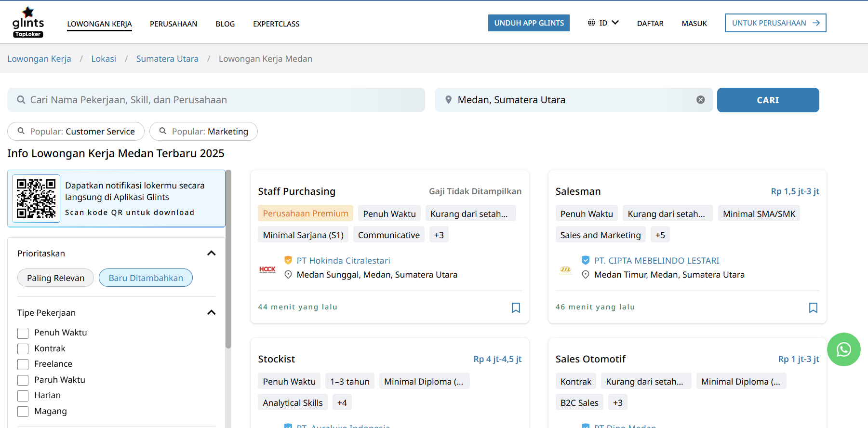Open Lokasi breadcrumb link
Screen dimensions: 868x428
104,58
